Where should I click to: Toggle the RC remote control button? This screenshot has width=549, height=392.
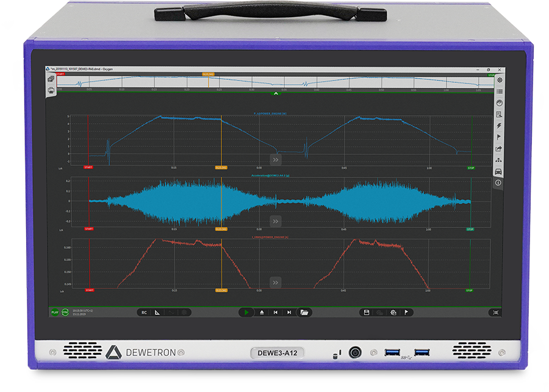[144, 312]
